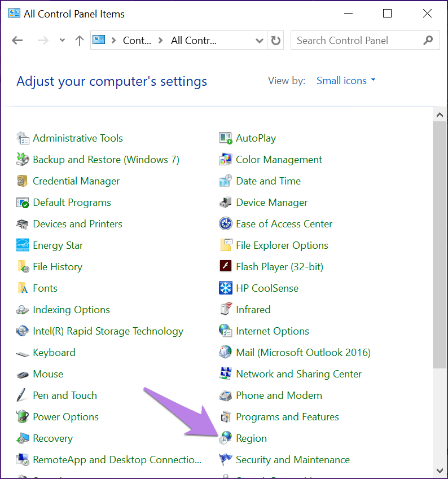The width and height of the screenshot is (448, 479).
Task: Open the Region globe icon
Action: point(226,438)
